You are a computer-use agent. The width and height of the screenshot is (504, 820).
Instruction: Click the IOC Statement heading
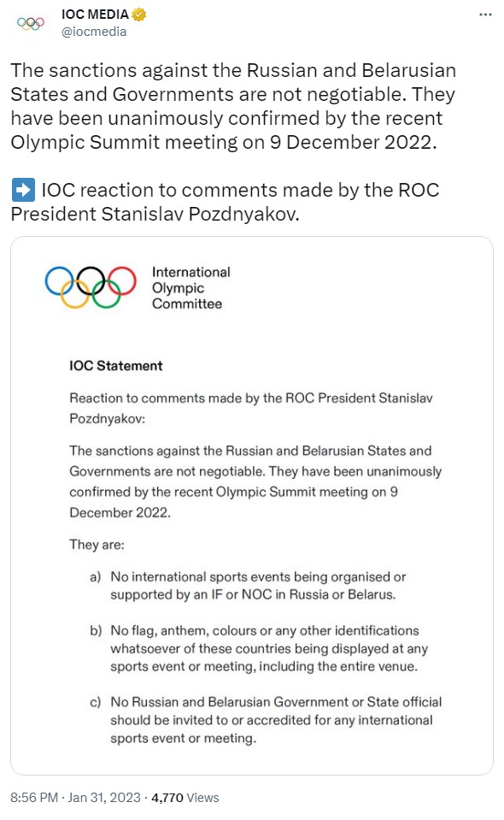pyautogui.click(x=116, y=366)
